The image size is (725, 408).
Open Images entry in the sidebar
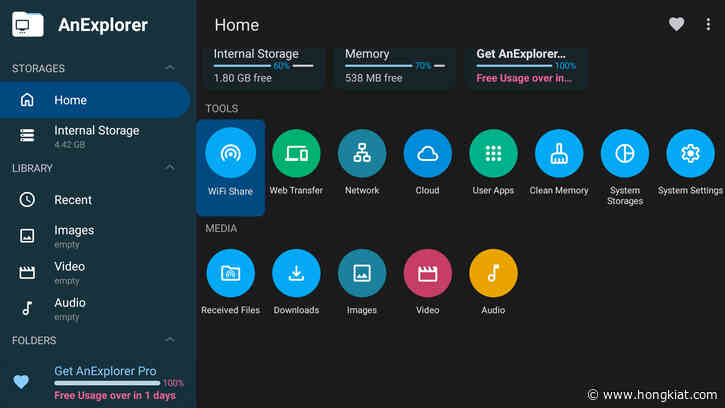coord(95,236)
